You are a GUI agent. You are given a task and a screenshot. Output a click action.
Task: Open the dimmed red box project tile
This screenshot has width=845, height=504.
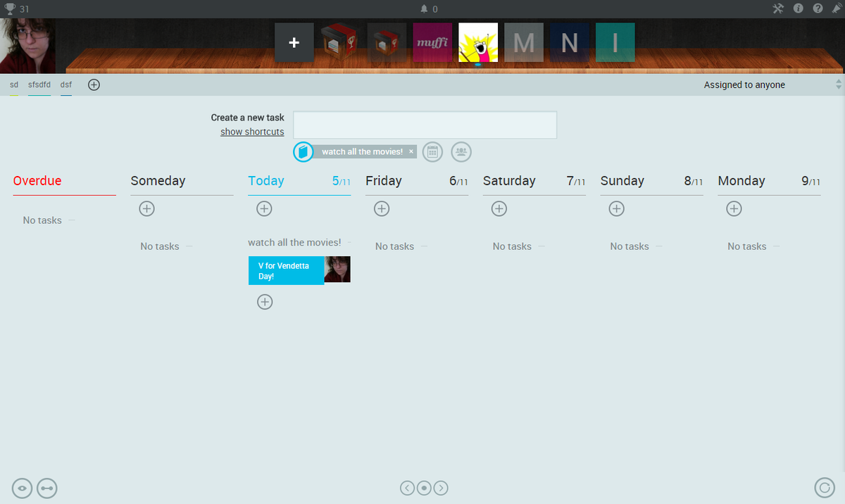pyautogui.click(x=387, y=42)
